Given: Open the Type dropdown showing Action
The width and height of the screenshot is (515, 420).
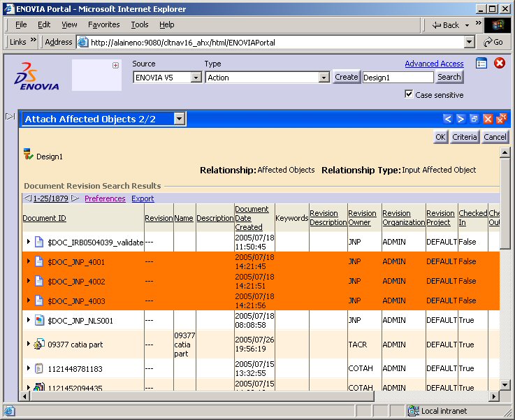Looking at the screenshot, I should pyautogui.click(x=324, y=78).
